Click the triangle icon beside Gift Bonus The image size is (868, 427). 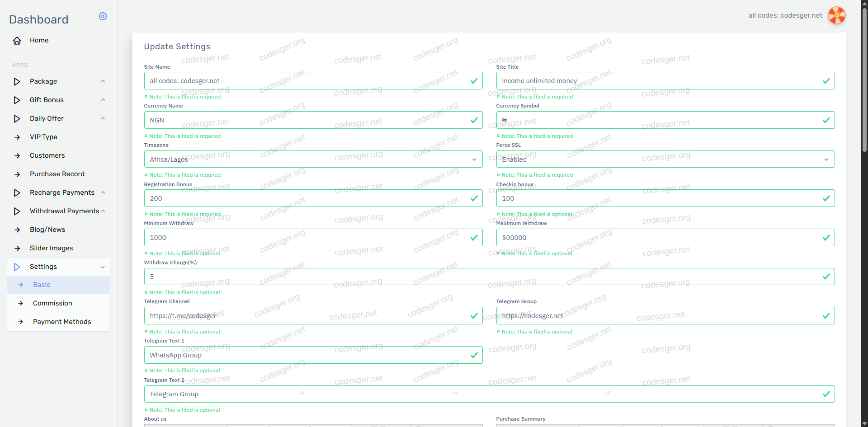coord(17,100)
